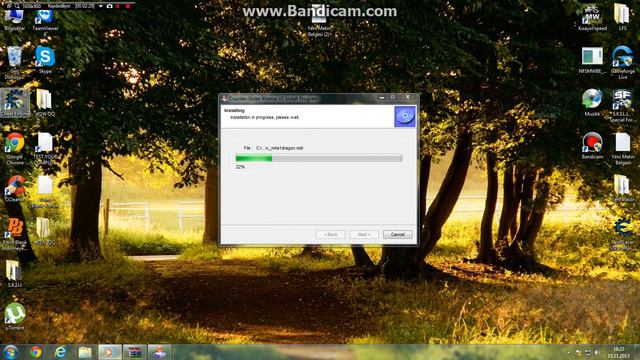Open the blank document beside CCleaner
Image resolution: width=640 pixels, height=360 pixels.
[x=45, y=190]
